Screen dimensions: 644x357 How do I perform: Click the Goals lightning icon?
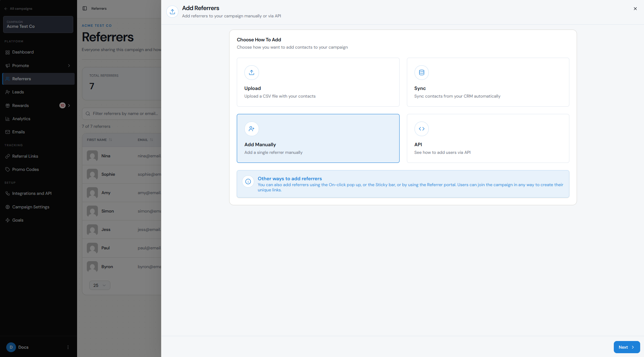coord(8,220)
